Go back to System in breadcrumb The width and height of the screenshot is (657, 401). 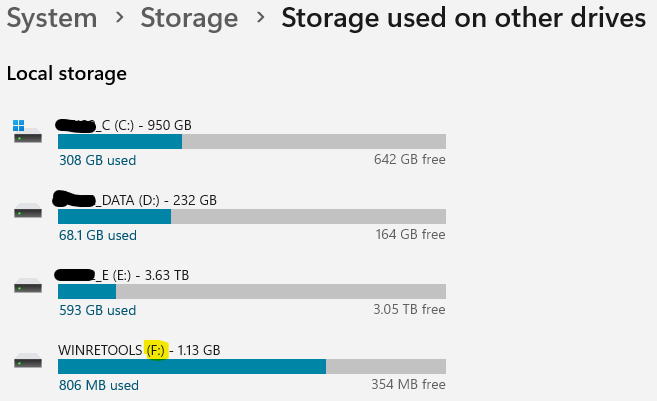click(x=52, y=18)
